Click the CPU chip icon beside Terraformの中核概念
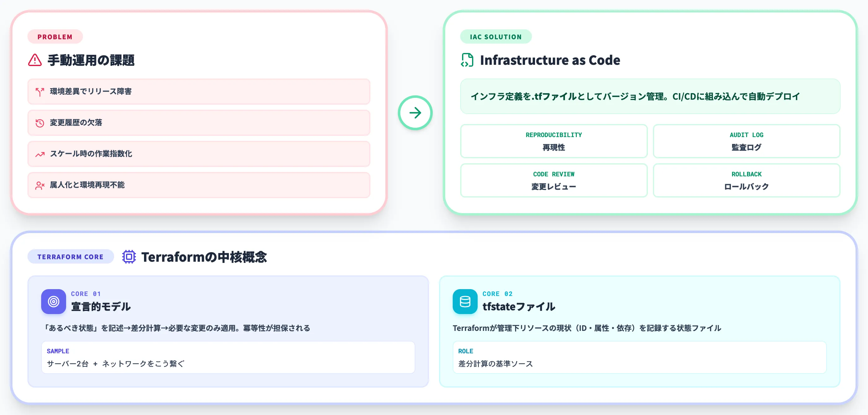This screenshot has height=415, width=868. point(129,257)
